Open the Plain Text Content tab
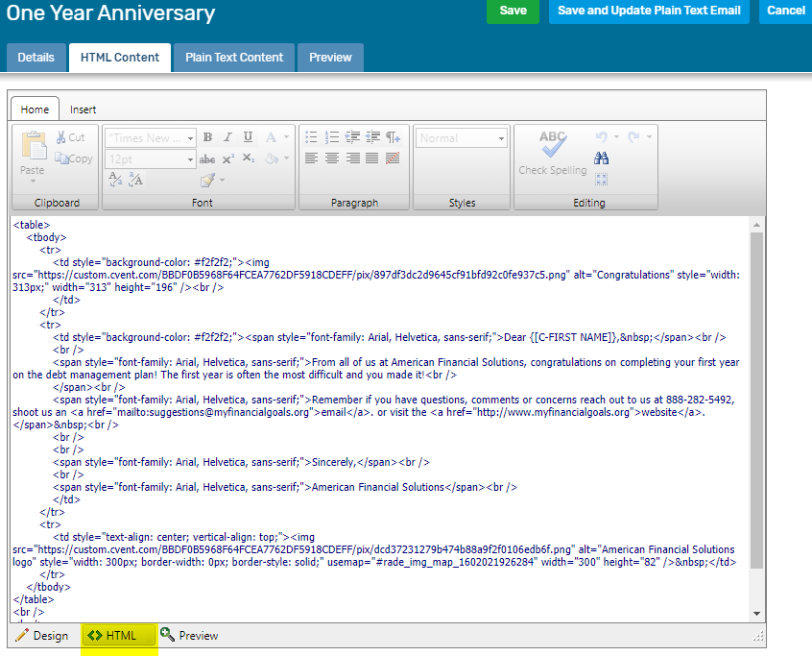The width and height of the screenshot is (812, 656). coord(234,58)
